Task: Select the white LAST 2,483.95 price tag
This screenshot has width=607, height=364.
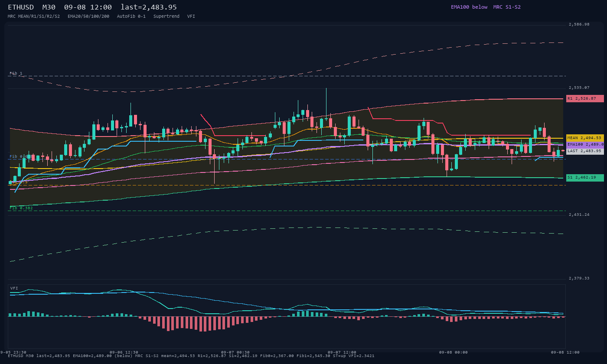Action: [x=585, y=151]
